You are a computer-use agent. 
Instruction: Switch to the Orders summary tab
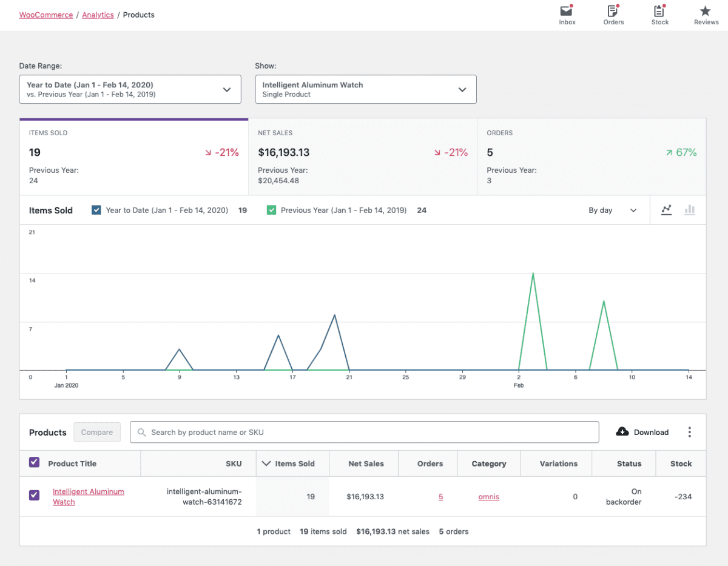point(591,156)
